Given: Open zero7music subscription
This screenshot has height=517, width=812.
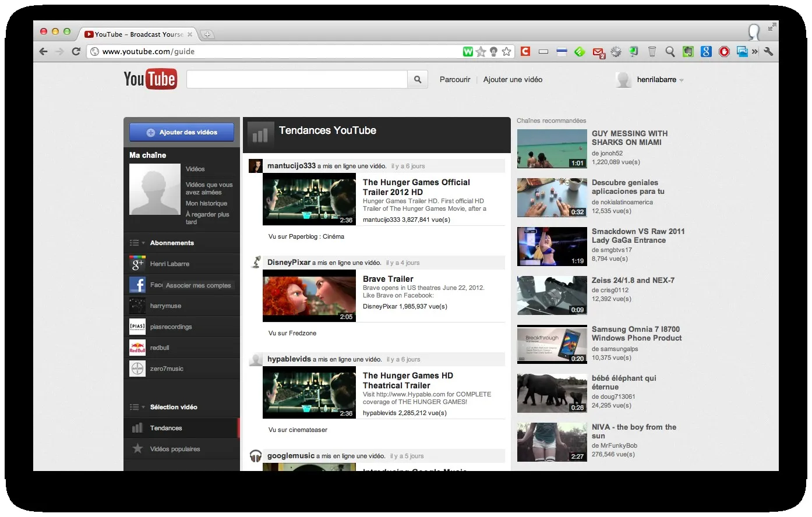Looking at the screenshot, I should tap(167, 369).
